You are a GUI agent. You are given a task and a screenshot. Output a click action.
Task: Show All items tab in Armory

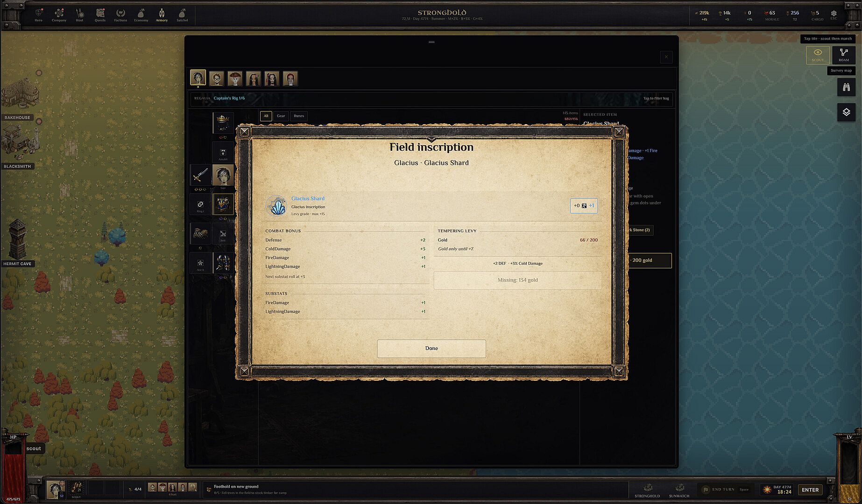click(266, 116)
